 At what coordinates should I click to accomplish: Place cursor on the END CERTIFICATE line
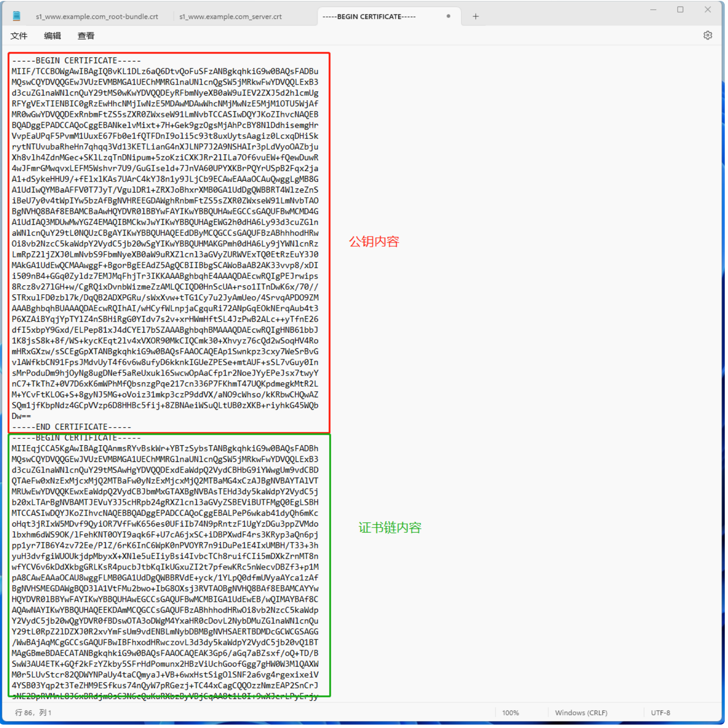coord(72,427)
